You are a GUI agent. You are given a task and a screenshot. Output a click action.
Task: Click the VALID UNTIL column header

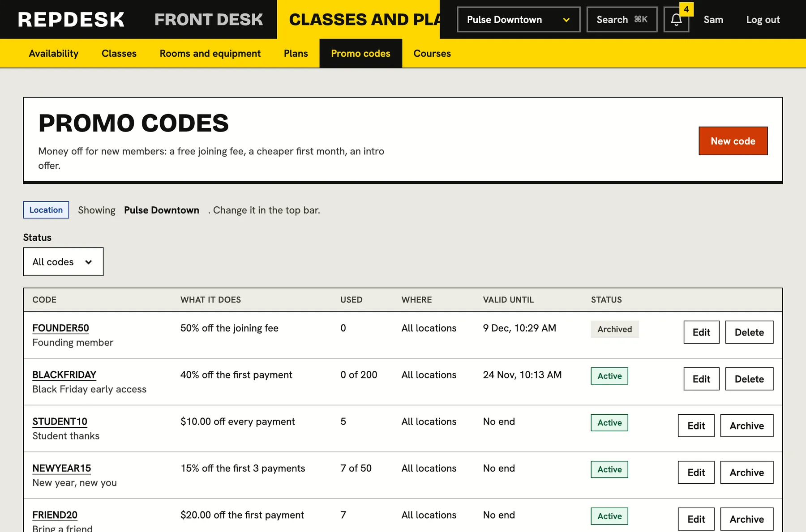coord(508,300)
